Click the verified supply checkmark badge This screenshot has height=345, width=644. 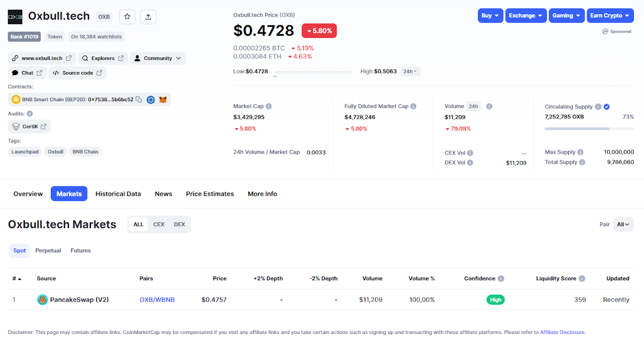point(607,107)
